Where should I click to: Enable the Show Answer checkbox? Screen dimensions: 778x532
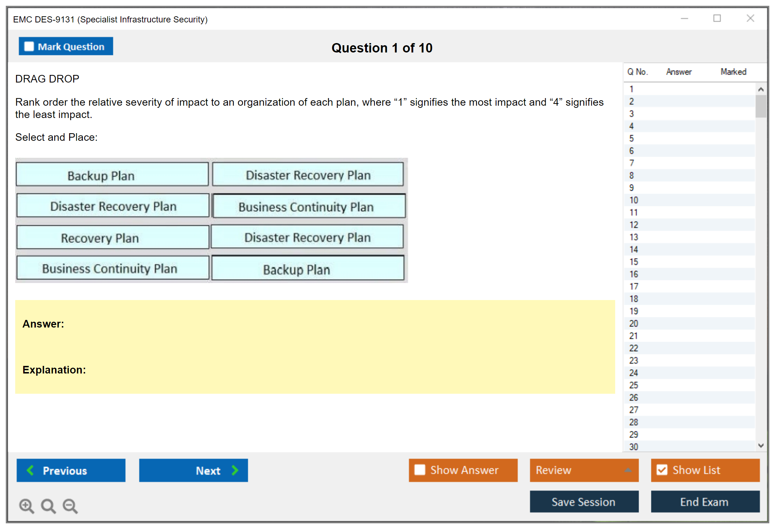tap(420, 470)
